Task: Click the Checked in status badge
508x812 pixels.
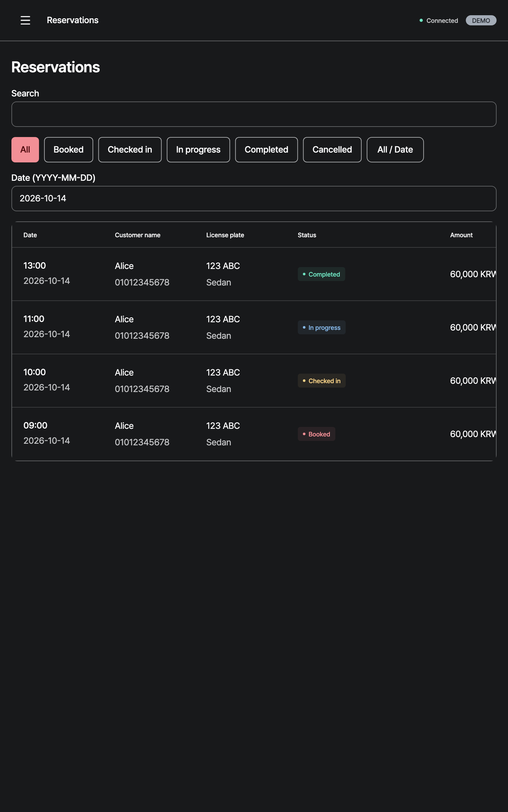Action: click(x=322, y=381)
